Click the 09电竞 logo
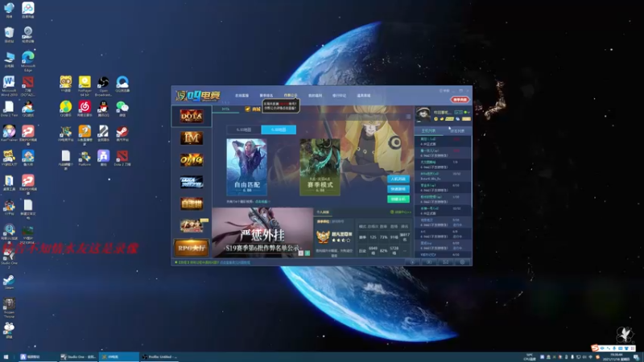The height and width of the screenshot is (362, 644). point(198,96)
